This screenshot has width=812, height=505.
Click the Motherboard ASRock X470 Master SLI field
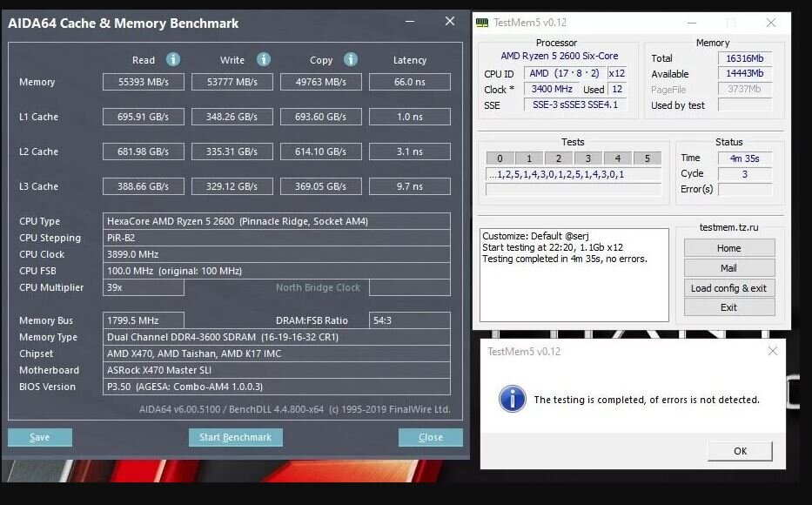click(x=277, y=370)
